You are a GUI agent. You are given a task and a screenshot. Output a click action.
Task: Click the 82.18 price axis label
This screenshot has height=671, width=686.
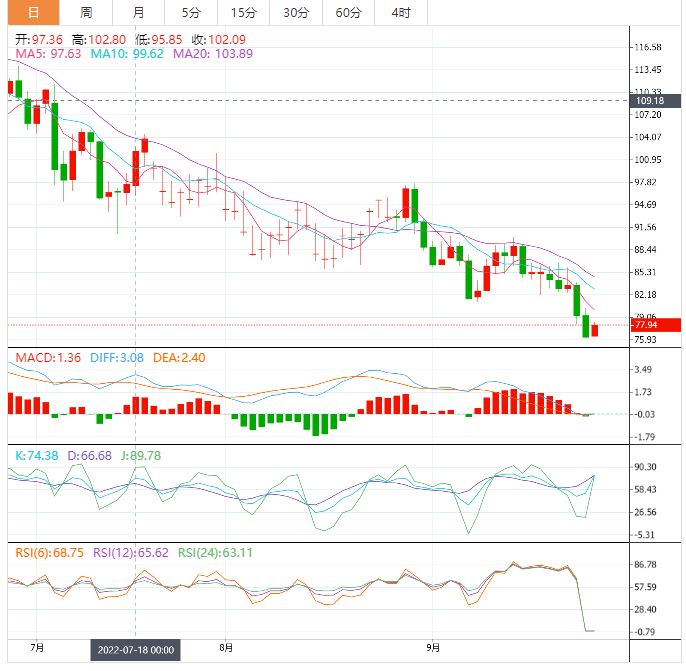tap(645, 295)
